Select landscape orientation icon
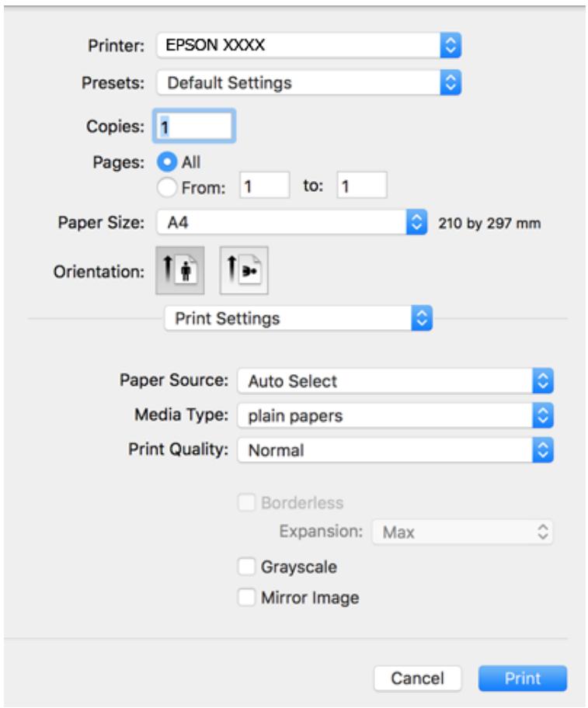588x708 pixels. [244, 270]
